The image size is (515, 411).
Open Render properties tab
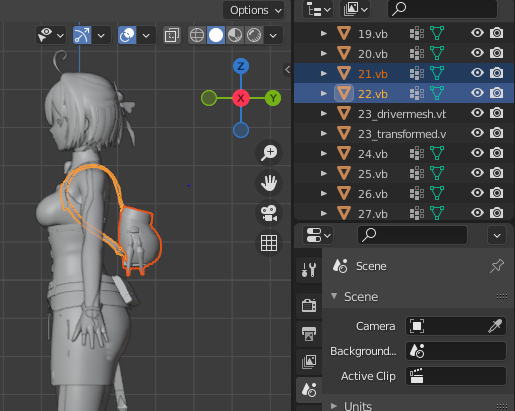point(309,305)
